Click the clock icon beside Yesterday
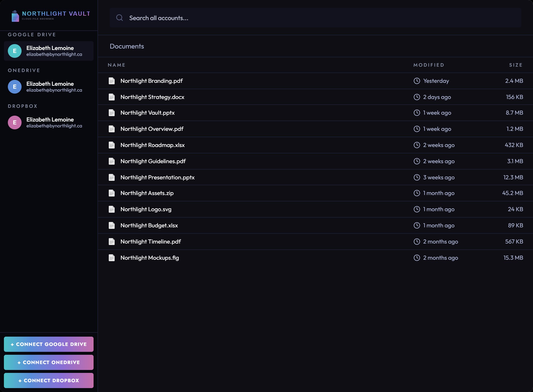Screen dimensions: 533x392 pyautogui.click(x=417, y=81)
